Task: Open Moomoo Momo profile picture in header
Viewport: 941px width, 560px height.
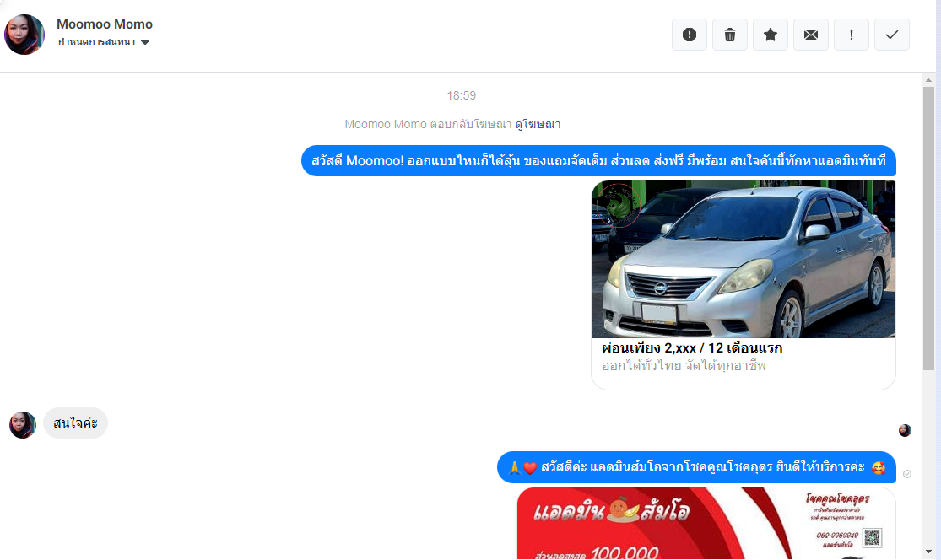Action: click(x=24, y=35)
